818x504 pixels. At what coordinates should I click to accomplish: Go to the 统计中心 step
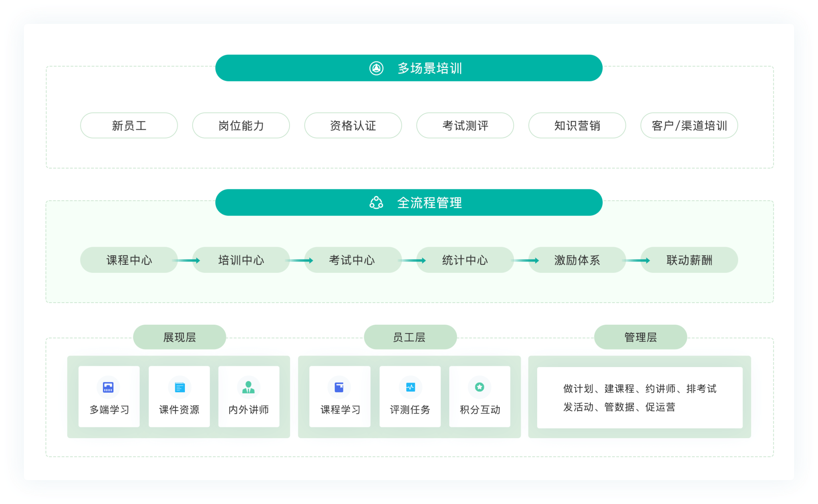coord(465,260)
